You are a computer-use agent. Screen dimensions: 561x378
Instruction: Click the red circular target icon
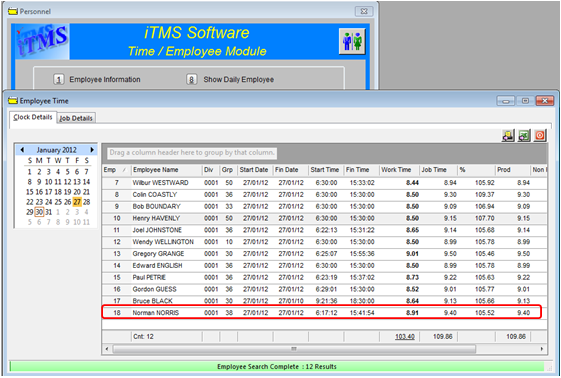[x=540, y=136]
